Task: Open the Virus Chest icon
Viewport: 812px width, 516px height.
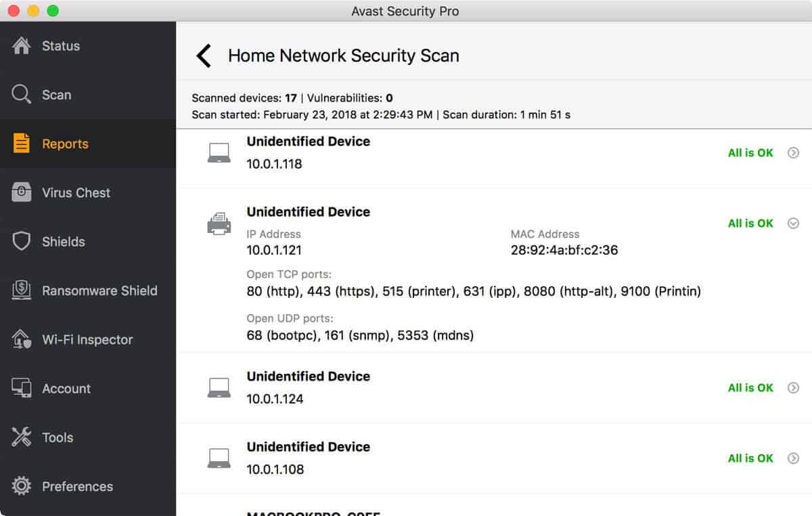Action: click(22, 193)
